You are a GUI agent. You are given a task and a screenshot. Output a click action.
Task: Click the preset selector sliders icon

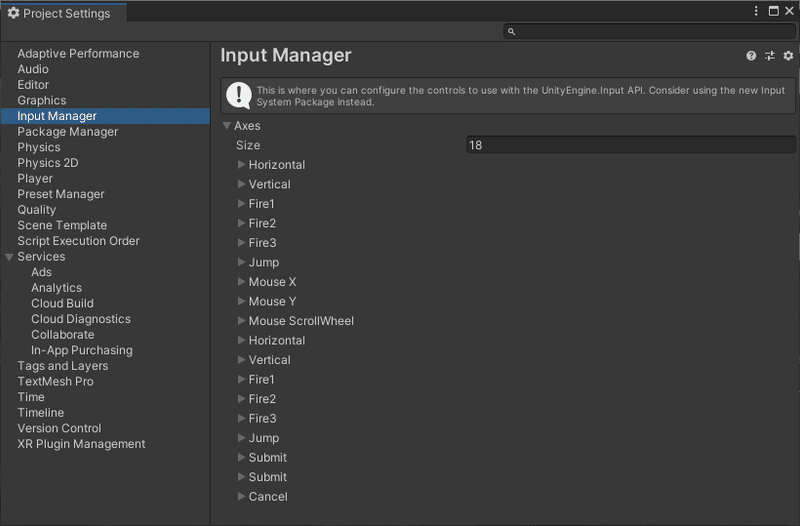[770, 56]
